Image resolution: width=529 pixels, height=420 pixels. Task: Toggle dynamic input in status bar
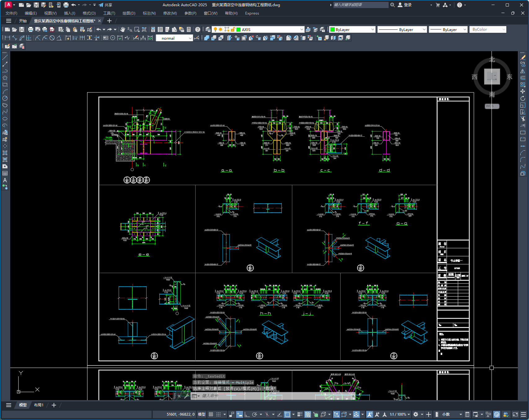pos(239,414)
